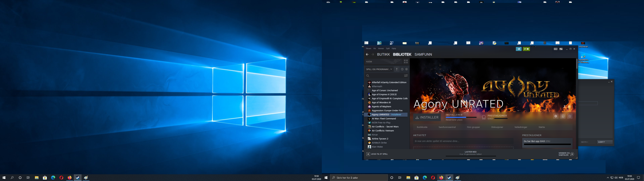The image size is (644, 181).
Task: Show hidden tray icons chevron
Action: (608, 178)
